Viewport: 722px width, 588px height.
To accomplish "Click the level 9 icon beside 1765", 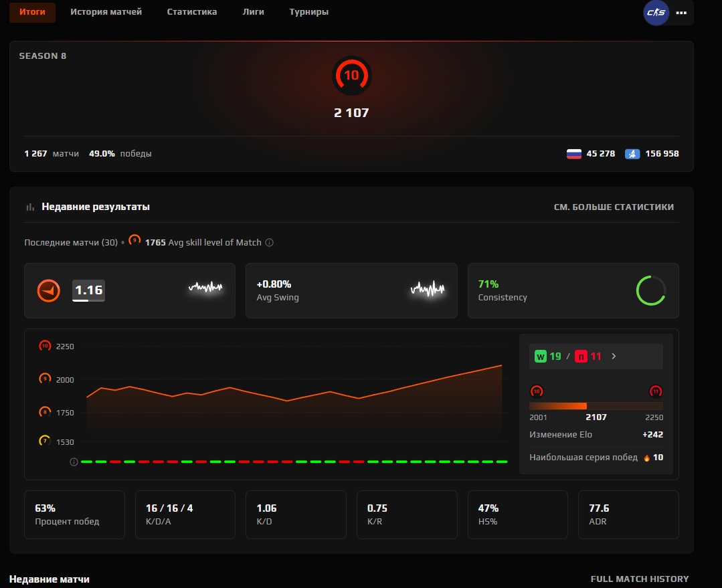I will (134, 240).
